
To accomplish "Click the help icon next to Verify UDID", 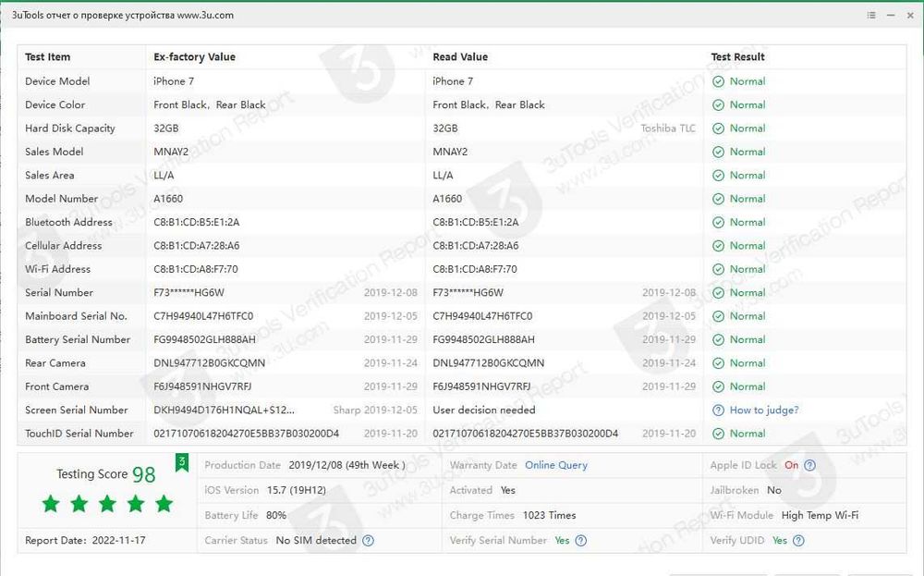I will point(798,540).
